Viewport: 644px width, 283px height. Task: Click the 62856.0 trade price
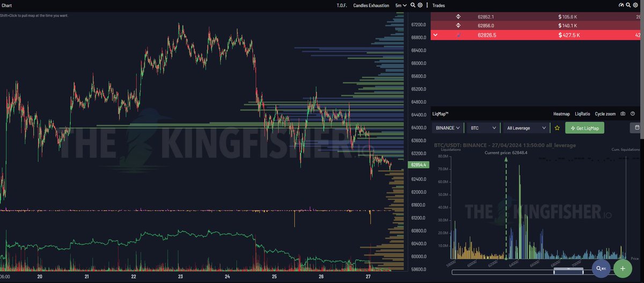pyautogui.click(x=486, y=25)
